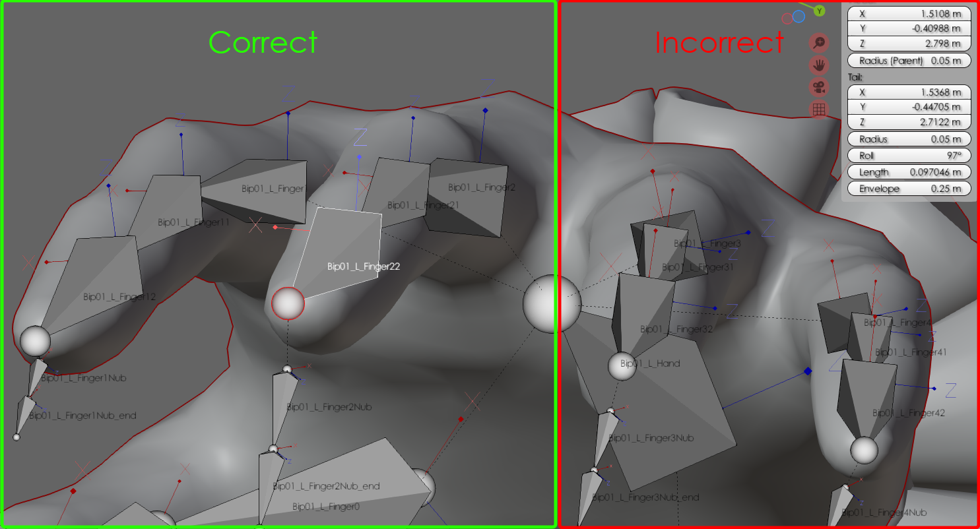Click the red-outlined joint sphere of Finger22

[288, 303]
